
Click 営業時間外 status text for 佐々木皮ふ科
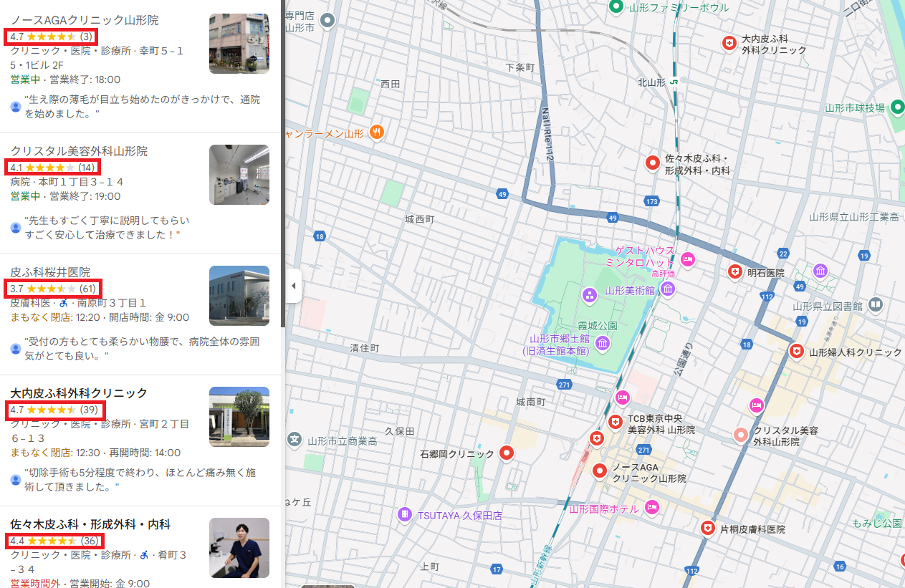tap(37, 583)
